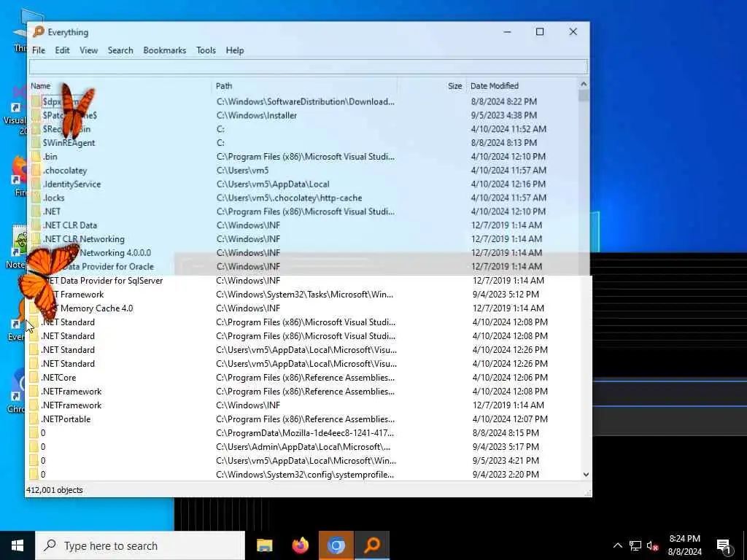Select the .NET CLR Data folder icon
This screenshot has width=747, height=560.
pos(36,225)
